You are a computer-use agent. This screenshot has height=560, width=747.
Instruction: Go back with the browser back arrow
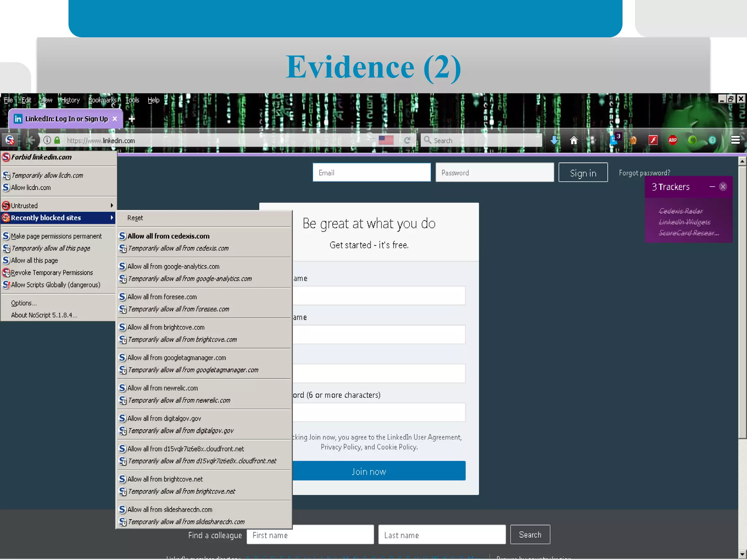(x=31, y=140)
